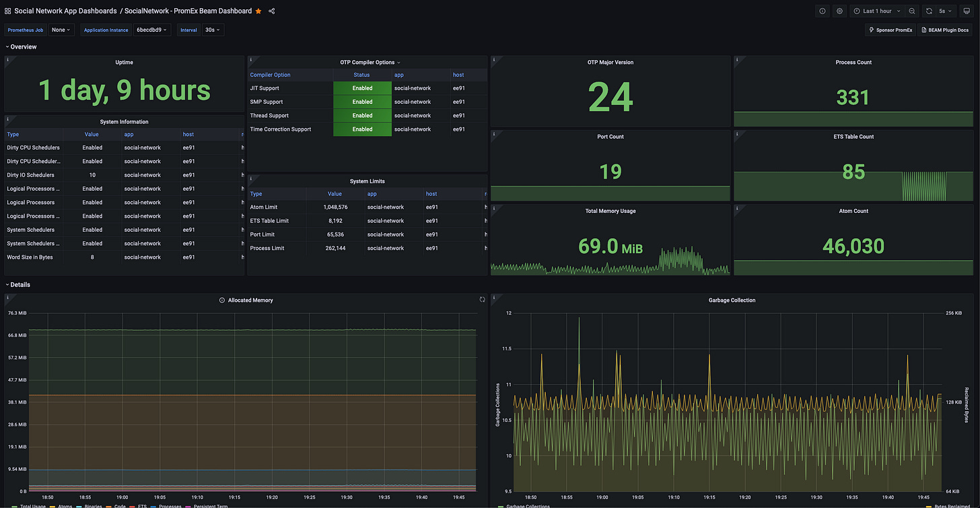This screenshot has height=508, width=980.
Task: Sort System Limits by Value column header
Action: click(x=335, y=193)
